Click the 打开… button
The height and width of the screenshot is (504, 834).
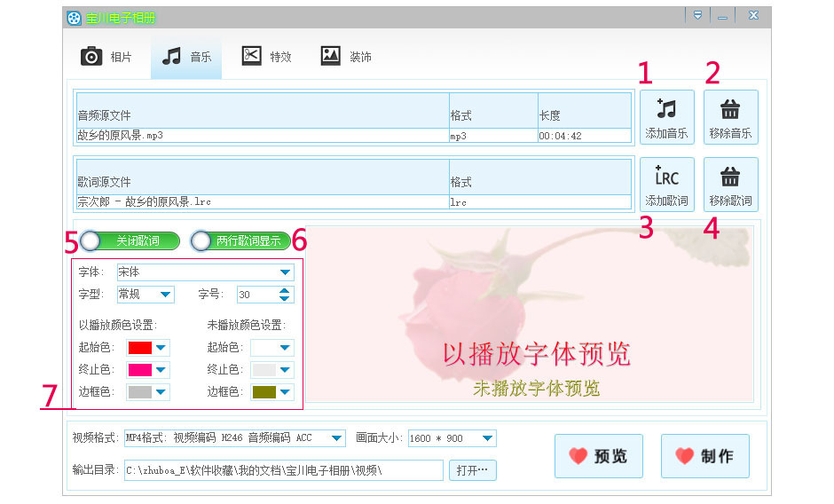coord(472,470)
